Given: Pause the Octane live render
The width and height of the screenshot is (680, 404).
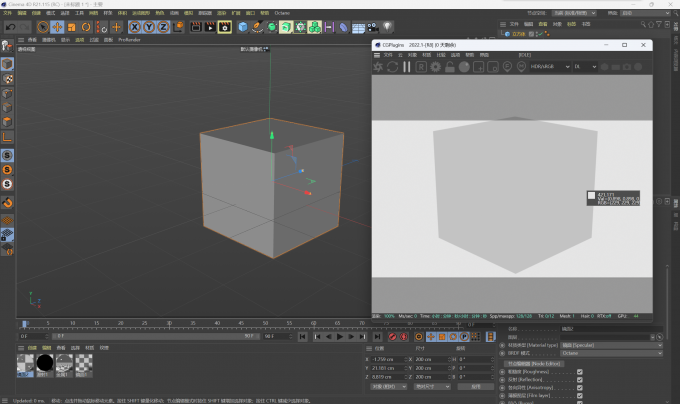Looking at the screenshot, I should 407,67.
